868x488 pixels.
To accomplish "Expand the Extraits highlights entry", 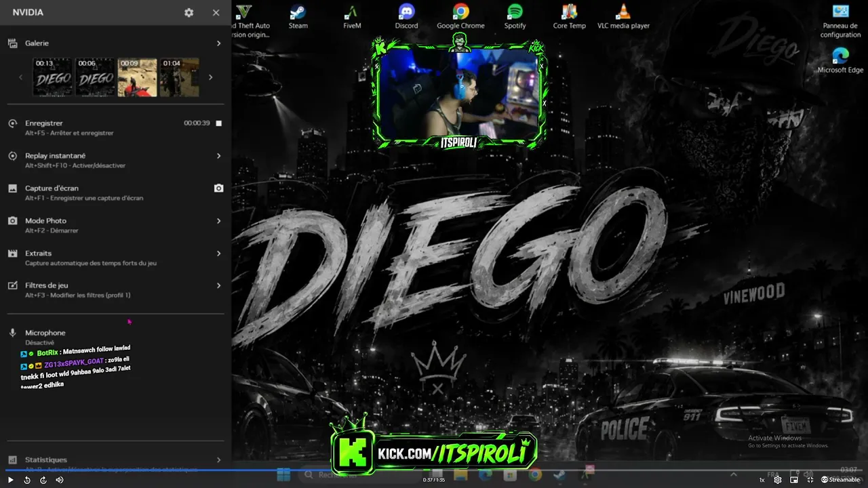I will click(x=218, y=253).
